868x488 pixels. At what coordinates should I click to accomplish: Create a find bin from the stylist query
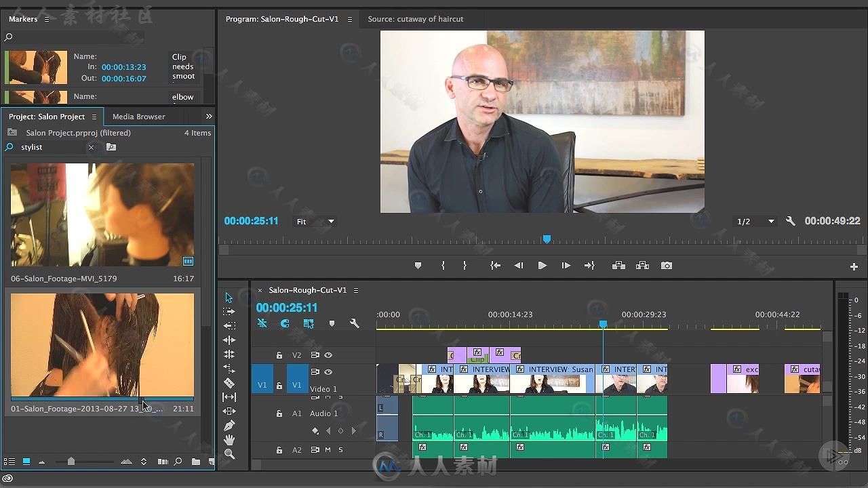(111, 147)
